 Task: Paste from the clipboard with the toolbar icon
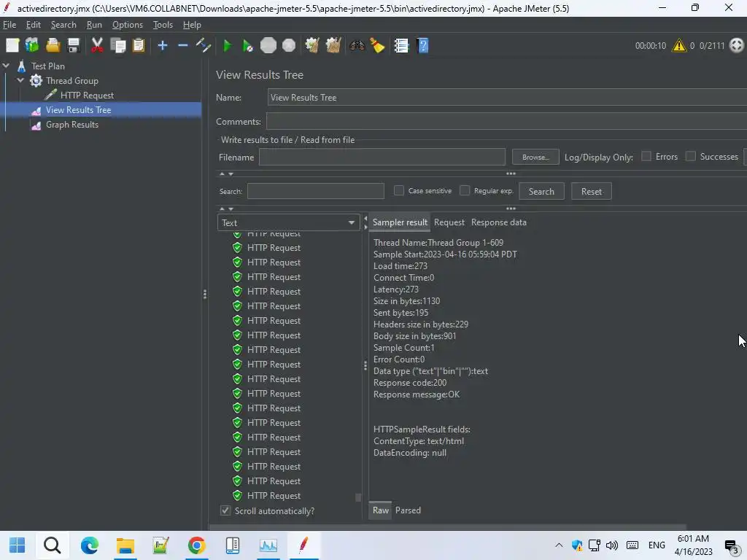tap(138, 46)
